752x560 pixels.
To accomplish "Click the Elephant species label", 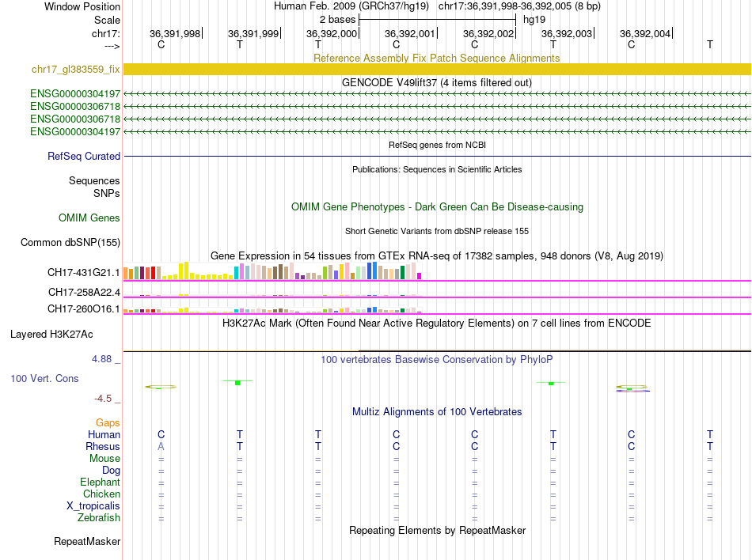I will pyautogui.click(x=101, y=482).
